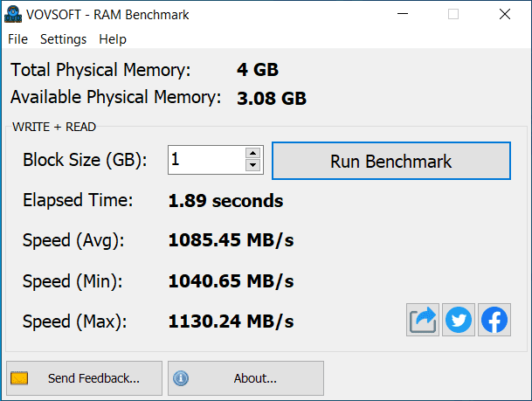Viewport: 532px width, 401px height.
Task: Click the Send Feedback button
Action: (x=86, y=378)
